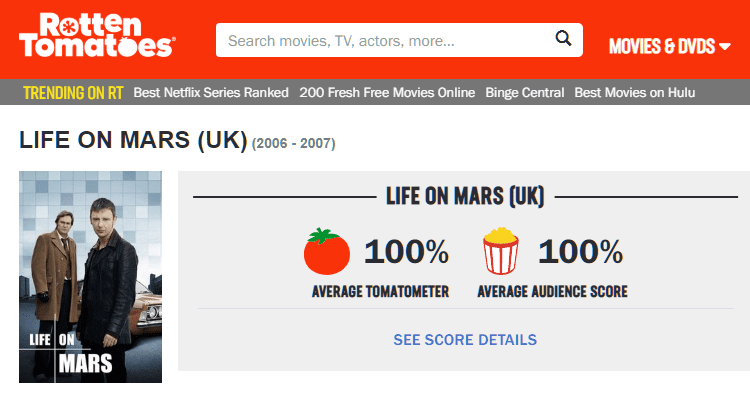Viewport: 750px width, 399px height.
Task: Click the Average Tomatometer label
Action: [x=380, y=291]
